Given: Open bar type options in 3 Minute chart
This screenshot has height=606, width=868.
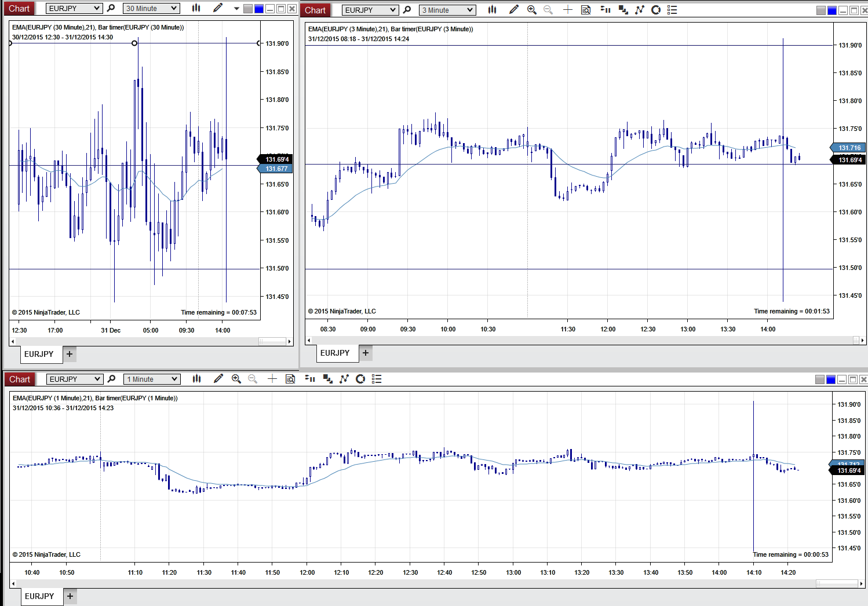Looking at the screenshot, I should [493, 10].
